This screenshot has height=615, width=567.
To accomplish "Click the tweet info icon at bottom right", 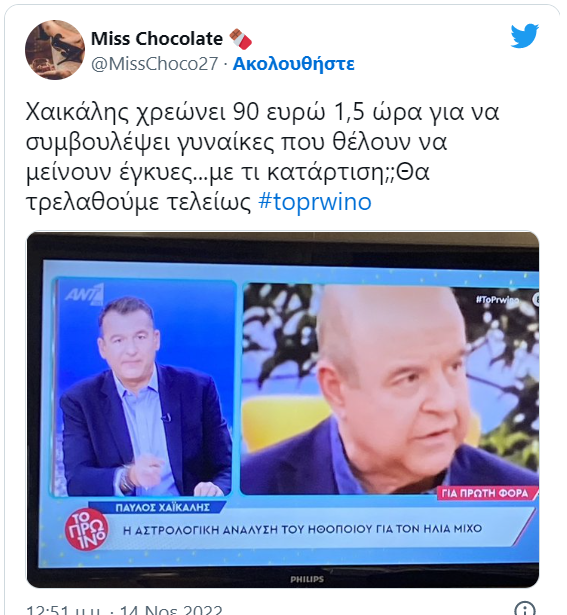I will pos(524,609).
